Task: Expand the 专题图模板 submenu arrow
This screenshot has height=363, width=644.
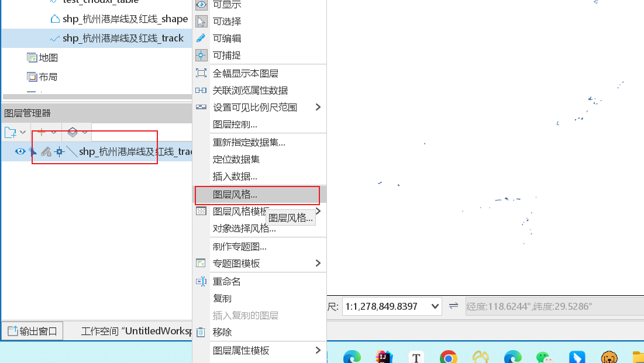Action: point(318,263)
